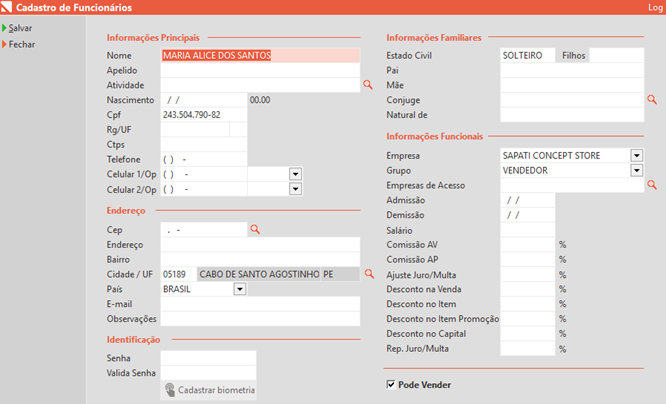Click the 00.00 age value text

260,100
